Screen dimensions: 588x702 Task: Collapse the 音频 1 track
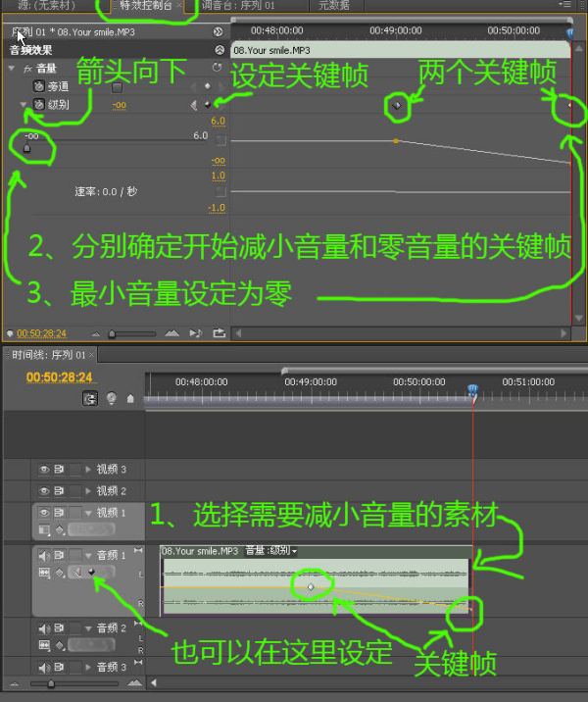(x=88, y=556)
